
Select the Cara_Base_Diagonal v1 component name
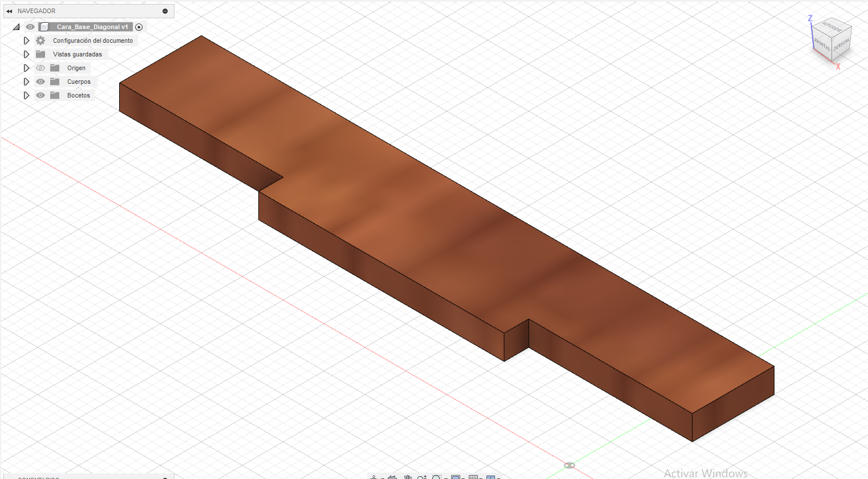[92, 27]
